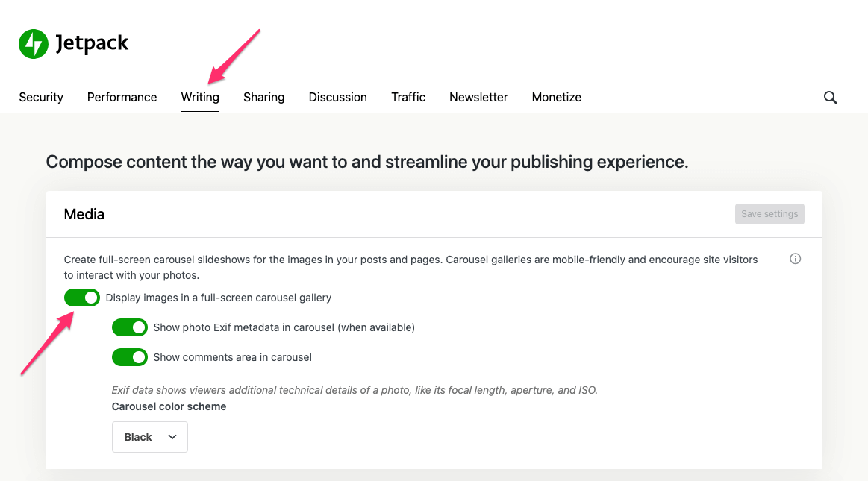
Task: Open the Newsletter tab
Action: point(478,97)
